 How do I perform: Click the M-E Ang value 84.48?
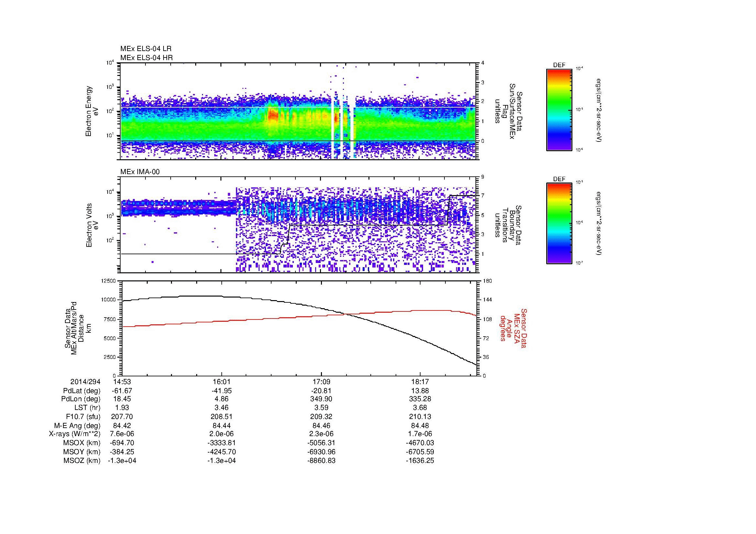click(x=420, y=425)
